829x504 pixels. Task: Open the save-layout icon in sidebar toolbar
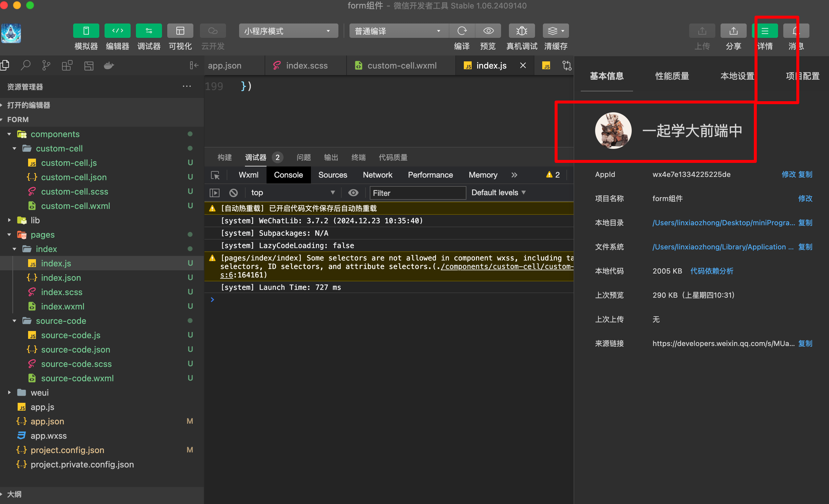pyautogui.click(x=89, y=65)
